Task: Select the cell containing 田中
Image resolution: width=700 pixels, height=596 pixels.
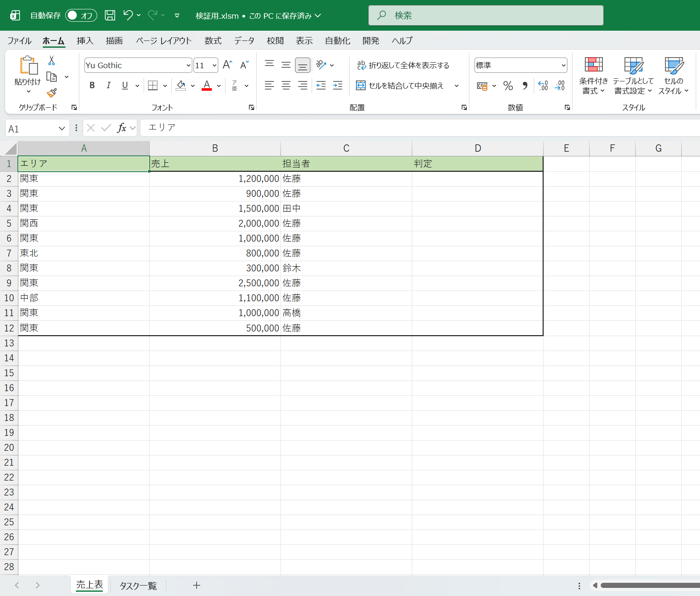Action: (x=346, y=209)
